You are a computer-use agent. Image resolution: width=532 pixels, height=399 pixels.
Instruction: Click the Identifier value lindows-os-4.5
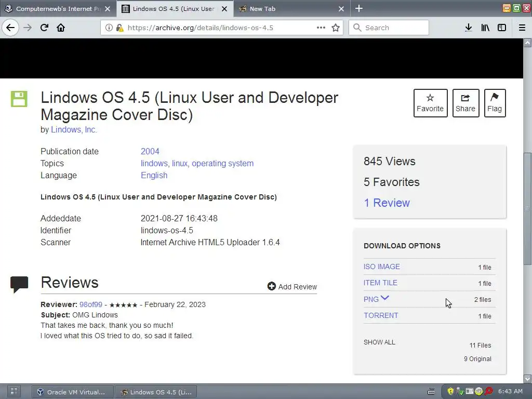[167, 230]
